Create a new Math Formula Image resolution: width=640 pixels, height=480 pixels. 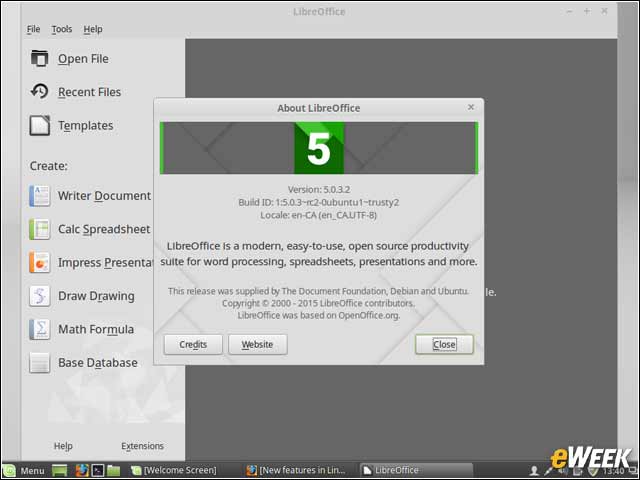96,329
